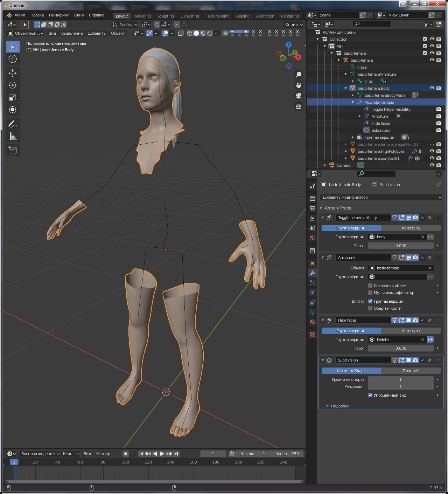Open the Texture properties checker tab

pyautogui.click(x=313, y=335)
